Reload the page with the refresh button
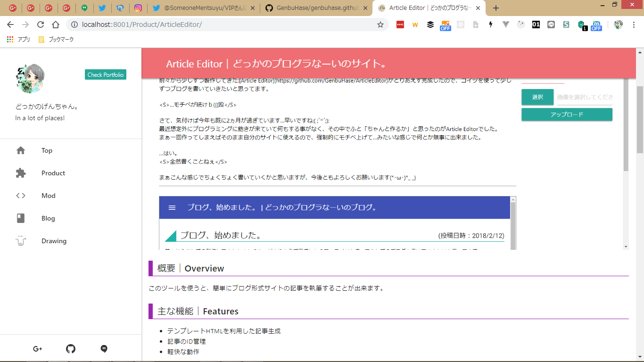644x362 pixels. [41, 25]
